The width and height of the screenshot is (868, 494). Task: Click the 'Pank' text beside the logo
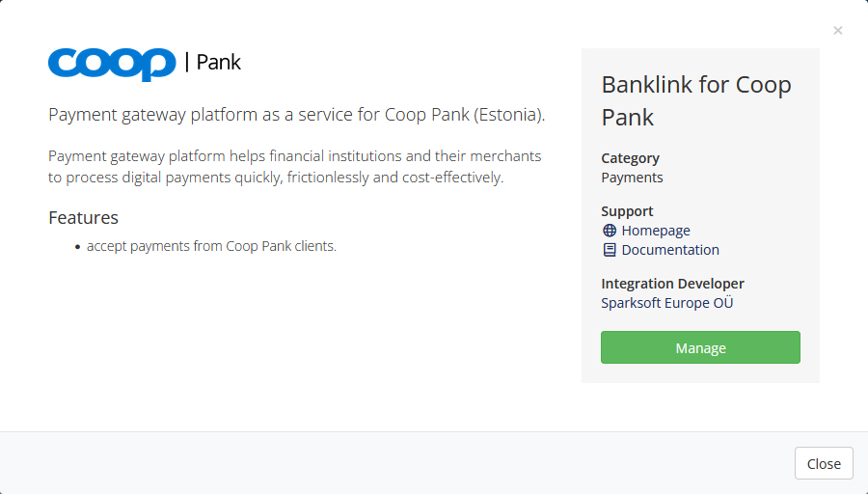[x=219, y=62]
